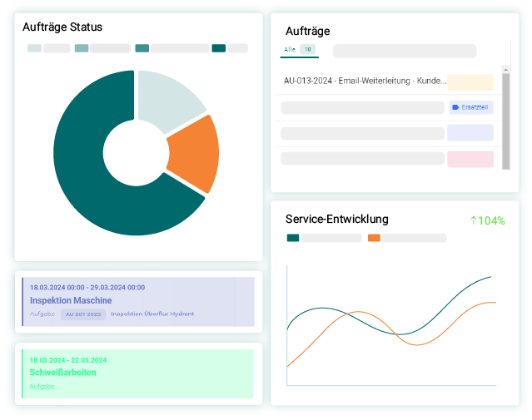Click the count badge on the Alle tab
Viewport: 532px width, 420px height.
coord(308,50)
